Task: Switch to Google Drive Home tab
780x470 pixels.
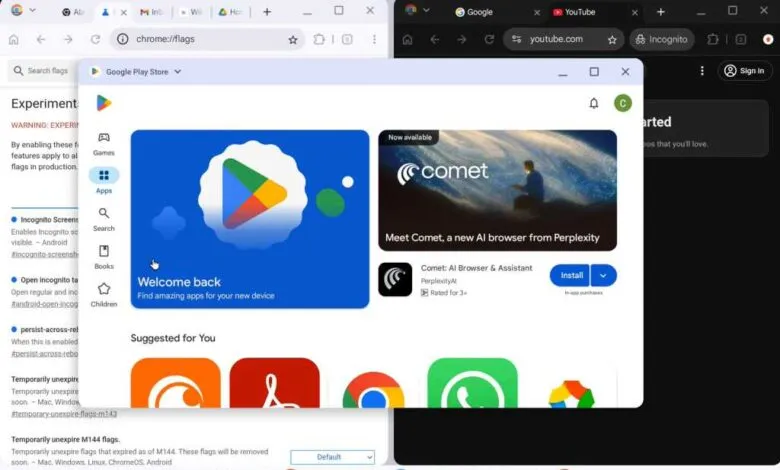Action: [230, 12]
